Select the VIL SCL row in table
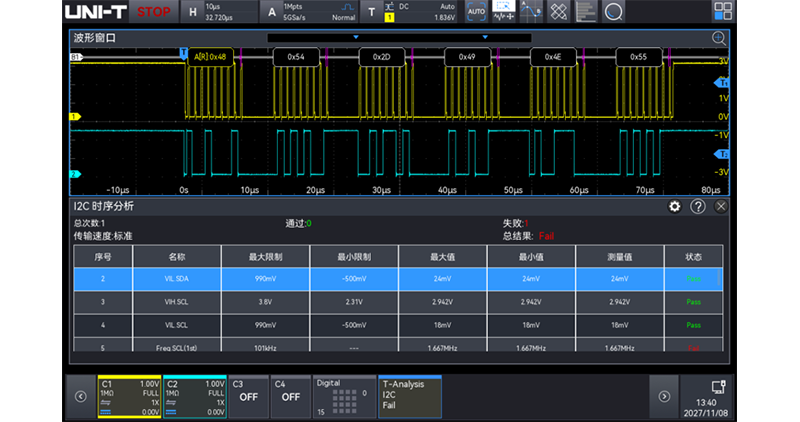The height and width of the screenshot is (422, 800). click(396, 325)
